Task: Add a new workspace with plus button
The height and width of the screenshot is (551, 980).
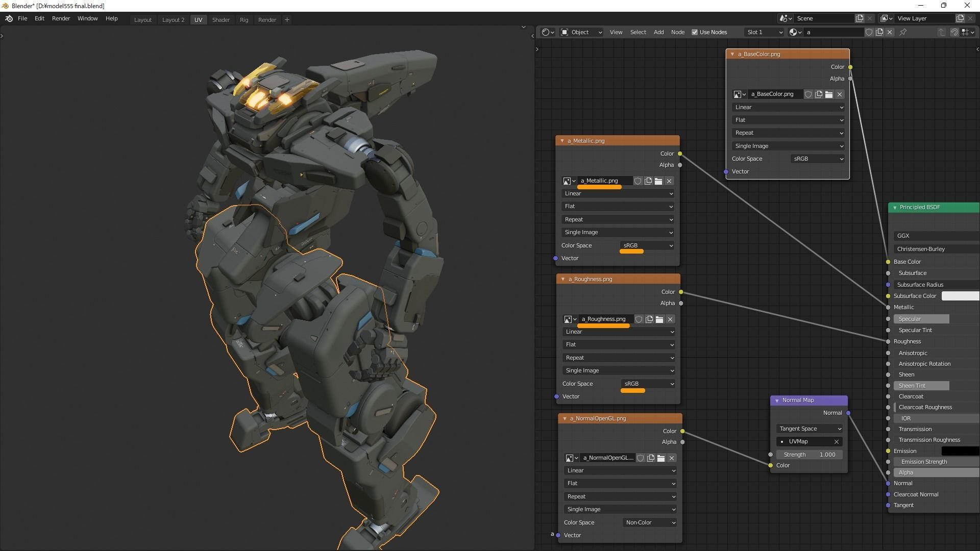Action: pyautogui.click(x=287, y=20)
